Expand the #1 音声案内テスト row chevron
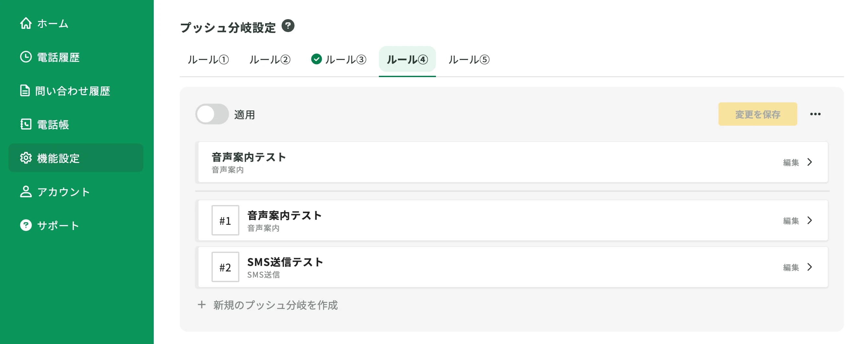The image size is (868, 344). (810, 221)
